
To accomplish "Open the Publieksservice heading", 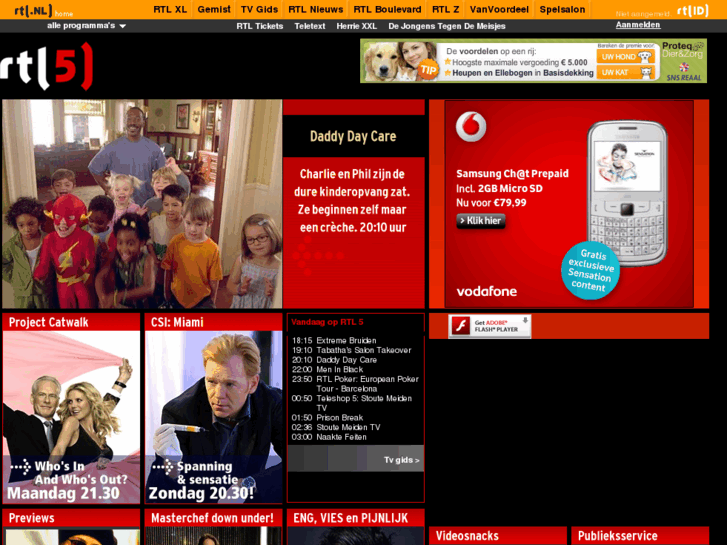I will pyautogui.click(x=618, y=536).
